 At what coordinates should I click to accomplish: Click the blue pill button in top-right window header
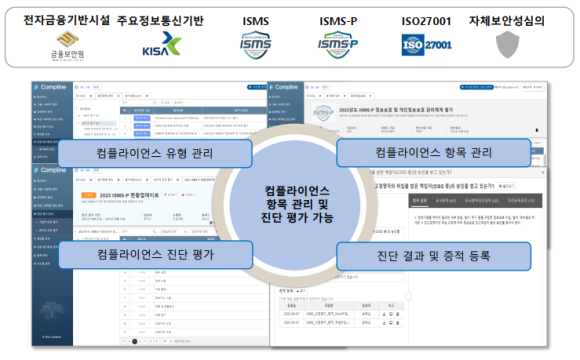(x=476, y=87)
